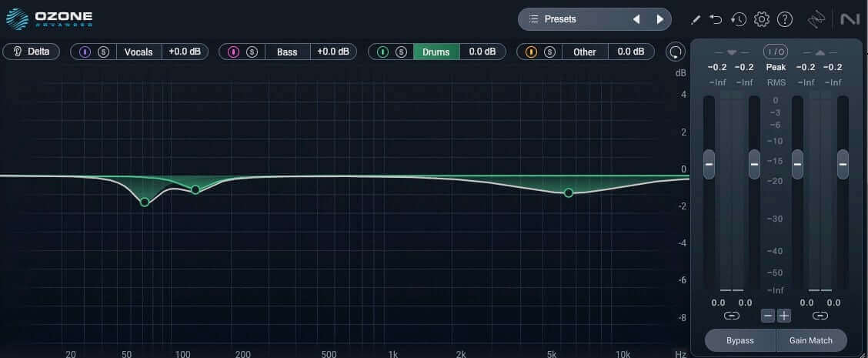Toggle the Vocals power button
Image resolution: width=868 pixels, height=358 pixels.
(85, 52)
